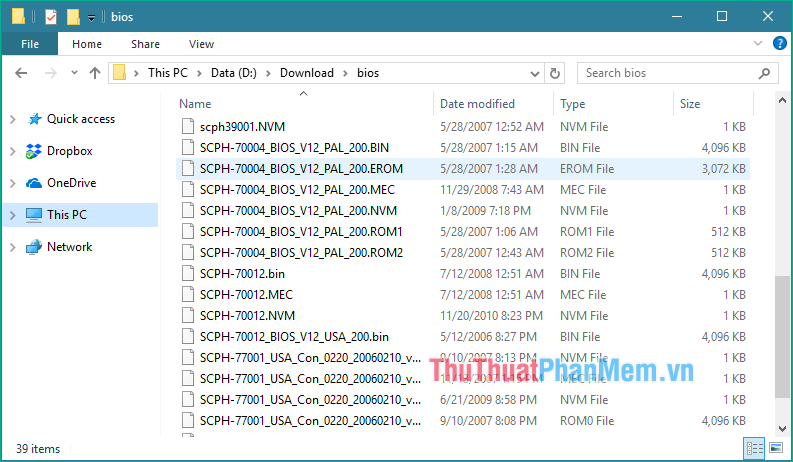Expand the This PC tree node
Viewport: 793px width, 462px height.
click(12, 215)
